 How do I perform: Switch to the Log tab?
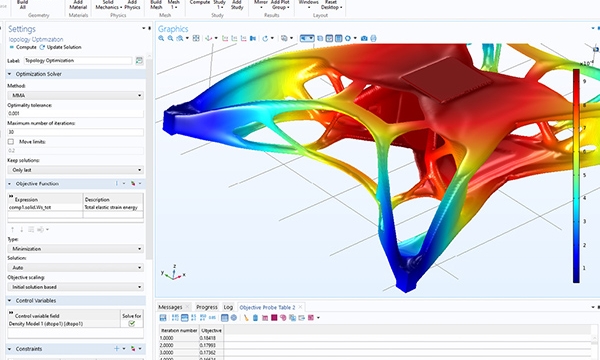coord(228,307)
